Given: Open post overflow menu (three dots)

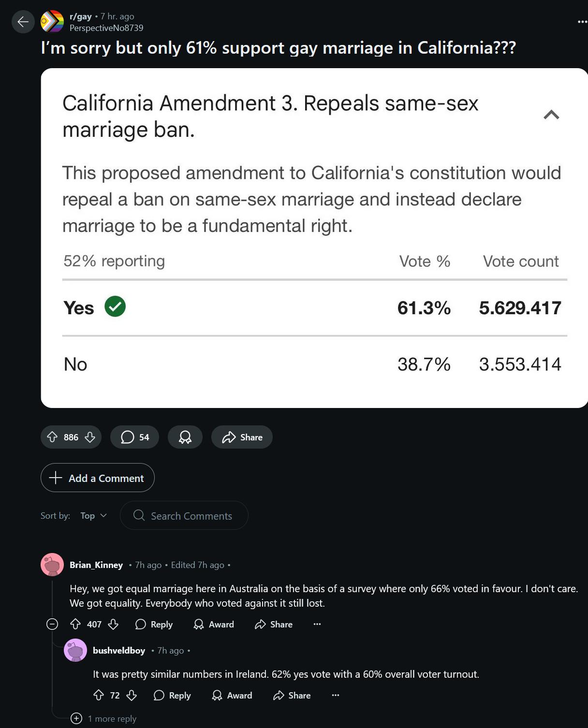Looking at the screenshot, I should pyautogui.click(x=582, y=22).
